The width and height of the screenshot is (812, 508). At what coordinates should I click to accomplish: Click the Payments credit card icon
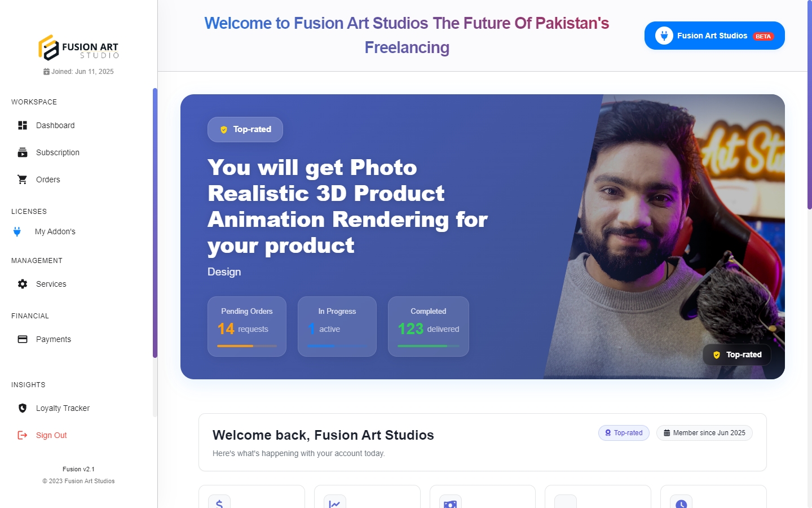(23, 339)
